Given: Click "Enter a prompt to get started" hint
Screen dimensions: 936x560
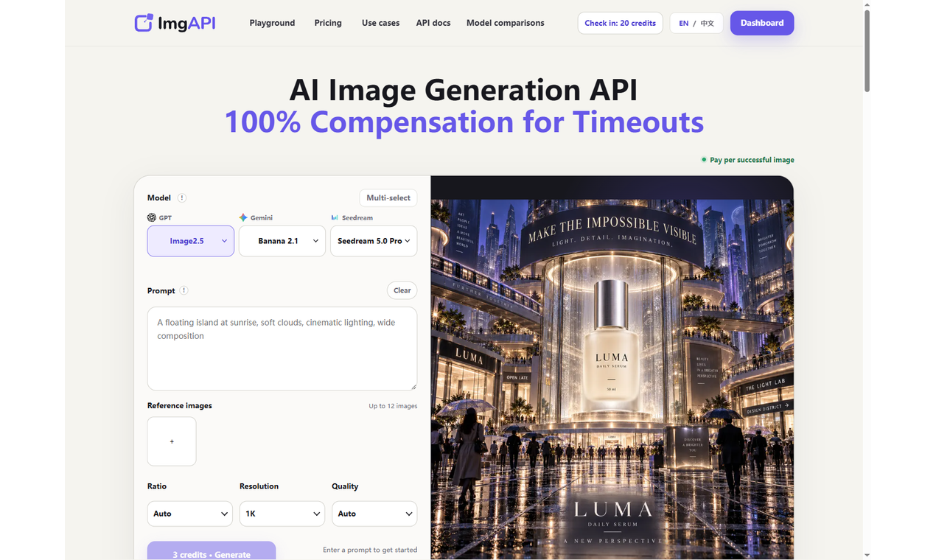Looking at the screenshot, I should click(370, 550).
